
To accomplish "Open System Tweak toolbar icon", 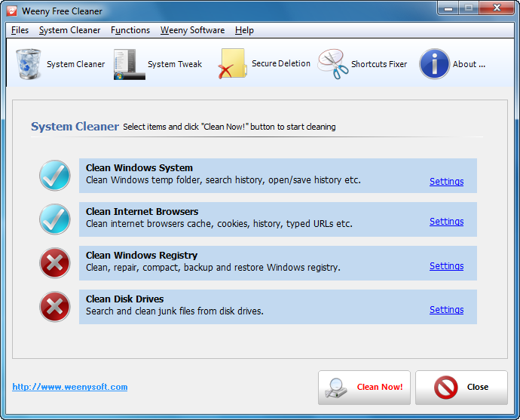I will tap(129, 64).
